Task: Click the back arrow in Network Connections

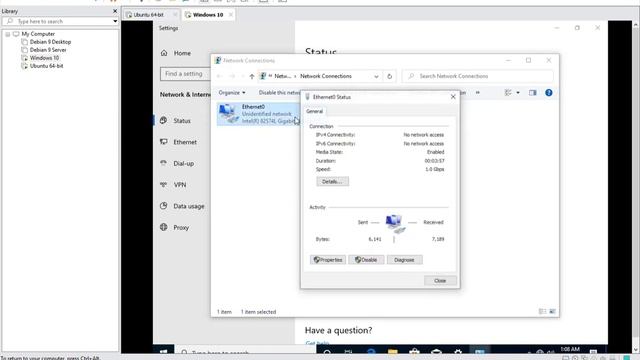Action: [x=219, y=76]
